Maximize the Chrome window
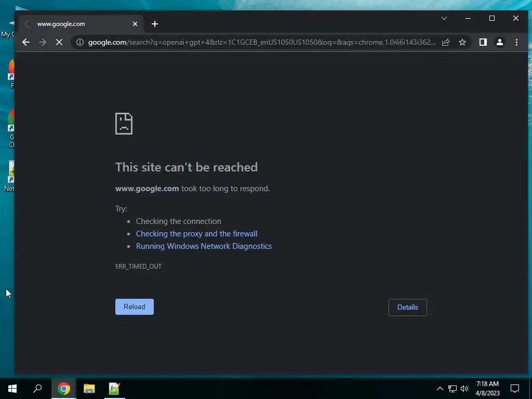 pos(492,18)
